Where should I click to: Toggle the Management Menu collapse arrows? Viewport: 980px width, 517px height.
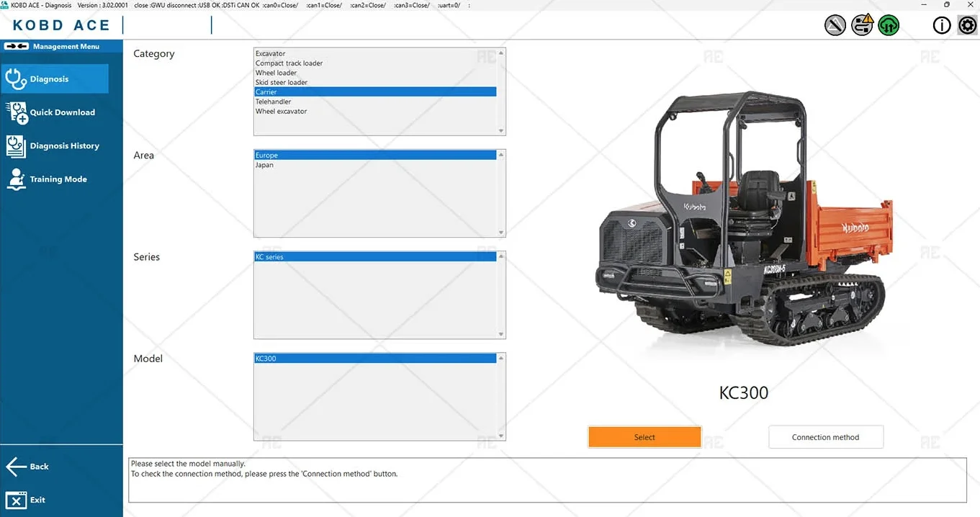tap(17, 46)
